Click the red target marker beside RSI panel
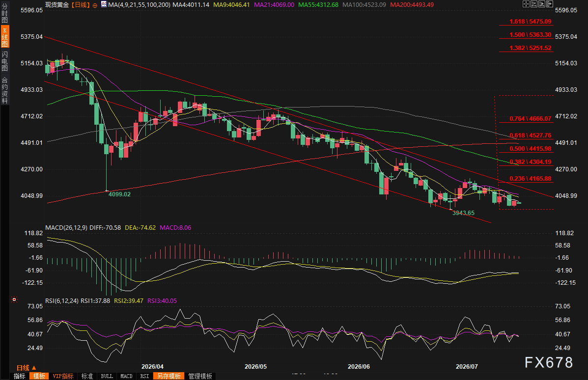 pyautogui.click(x=14, y=299)
